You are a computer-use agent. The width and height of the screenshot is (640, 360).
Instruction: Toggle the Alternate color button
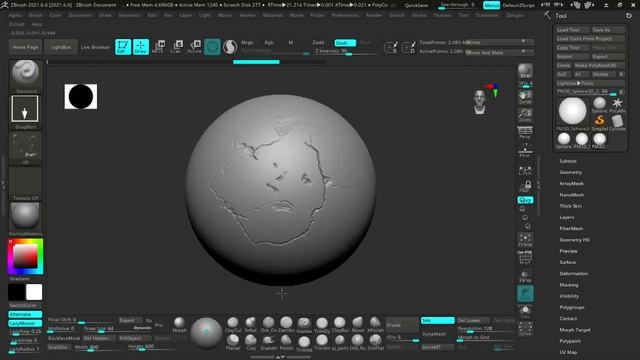pos(25,314)
